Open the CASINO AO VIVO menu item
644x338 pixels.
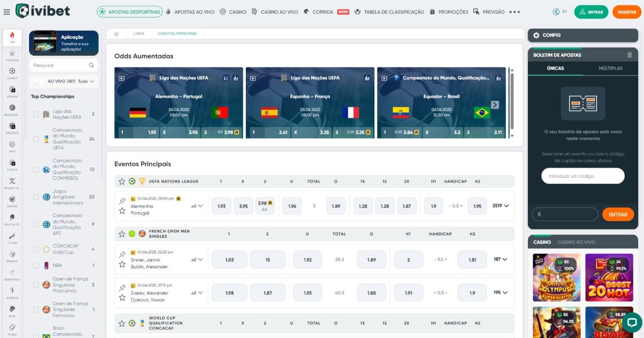(x=278, y=12)
